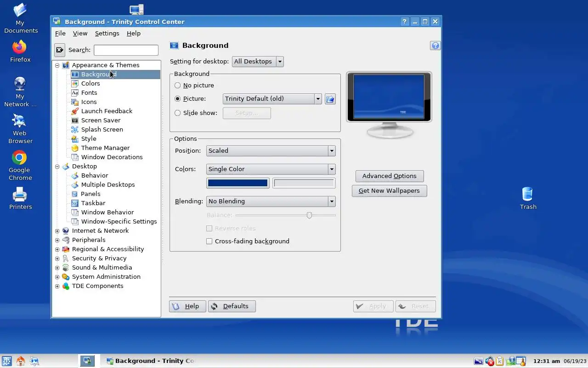Collapse the Appearance & Themes branch

point(57,65)
